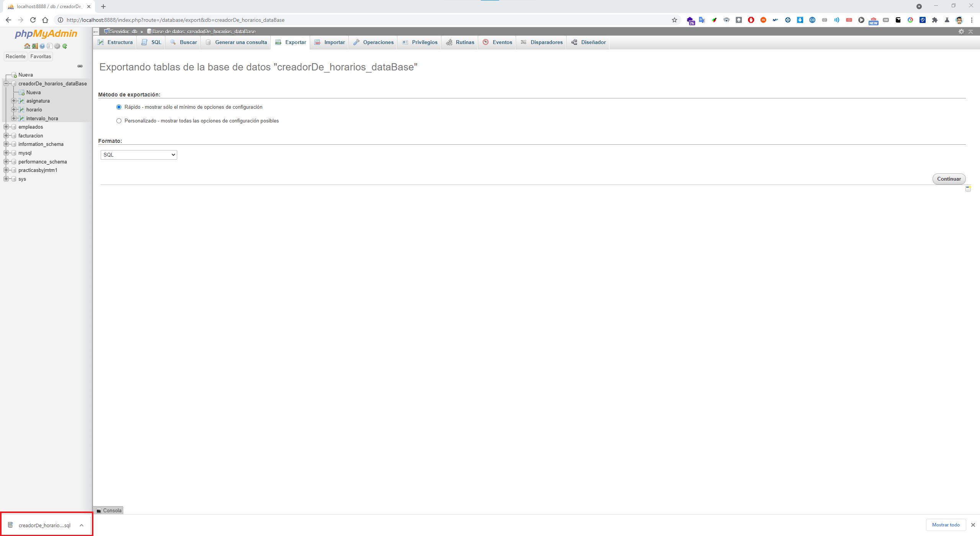Expand the empleados database tree node
The height and width of the screenshot is (536, 980).
(x=6, y=127)
